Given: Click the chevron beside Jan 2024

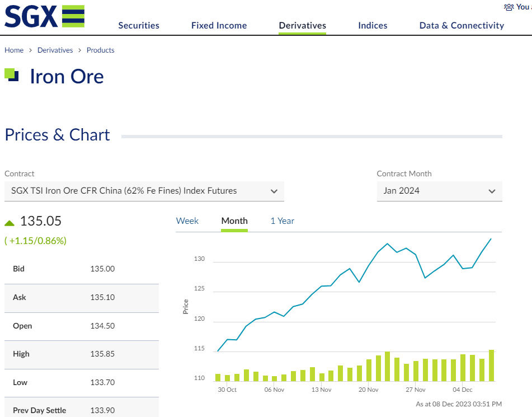Looking at the screenshot, I should pyautogui.click(x=492, y=191).
